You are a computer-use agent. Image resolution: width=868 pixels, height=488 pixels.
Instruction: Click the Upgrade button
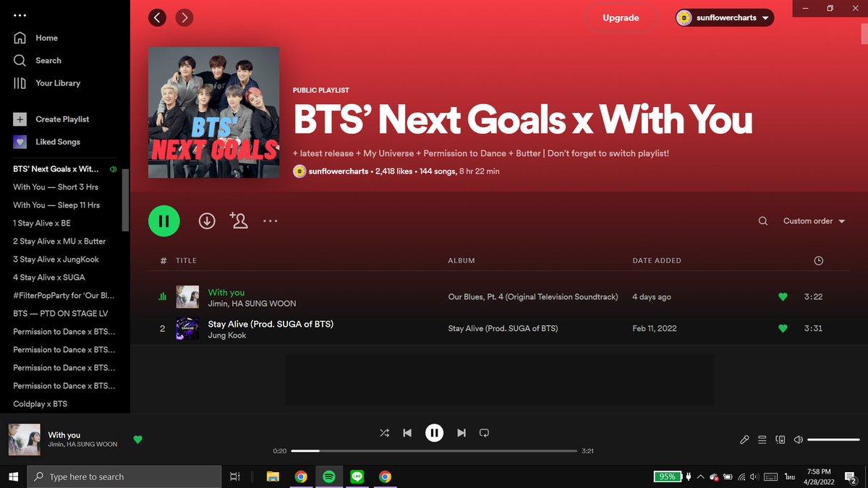621,17
